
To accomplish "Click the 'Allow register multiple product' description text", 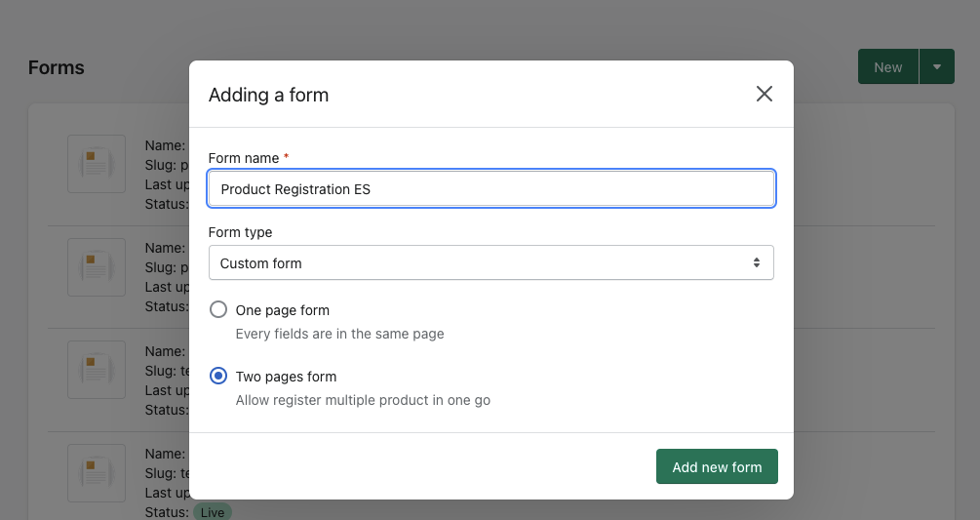I will (x=363, y=400).
